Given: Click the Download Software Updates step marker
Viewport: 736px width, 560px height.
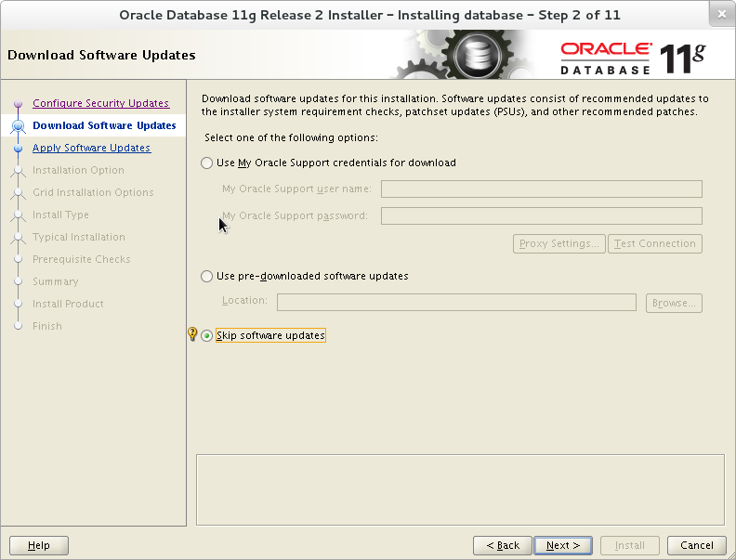Looking at the screenshot, I should tap(18, 125).
